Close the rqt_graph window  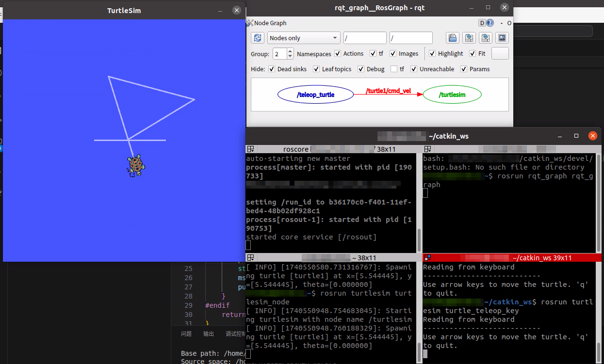(505, 8)
